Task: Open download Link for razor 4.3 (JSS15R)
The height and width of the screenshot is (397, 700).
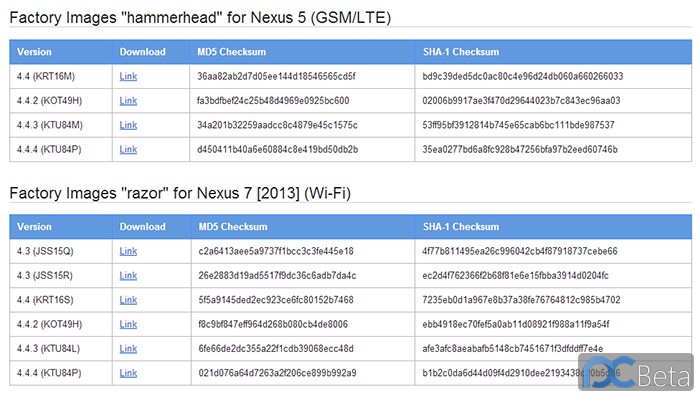Action: point(128,276)
